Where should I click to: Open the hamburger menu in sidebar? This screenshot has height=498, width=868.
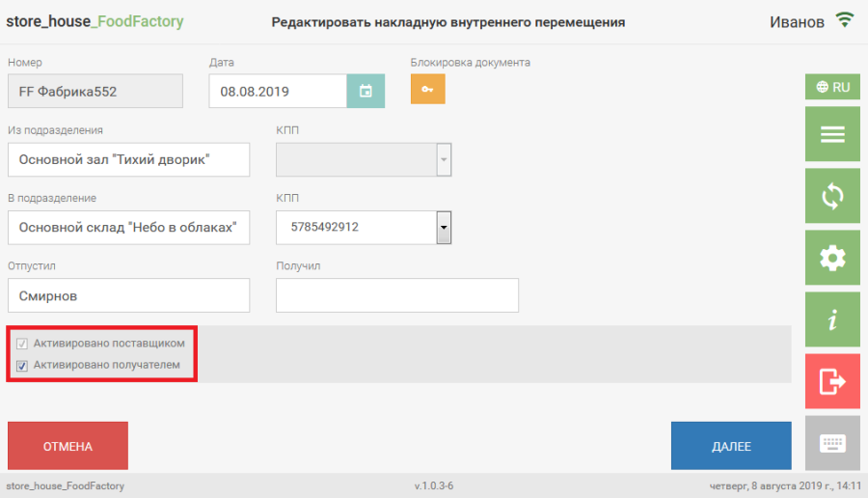coord(831,135)
